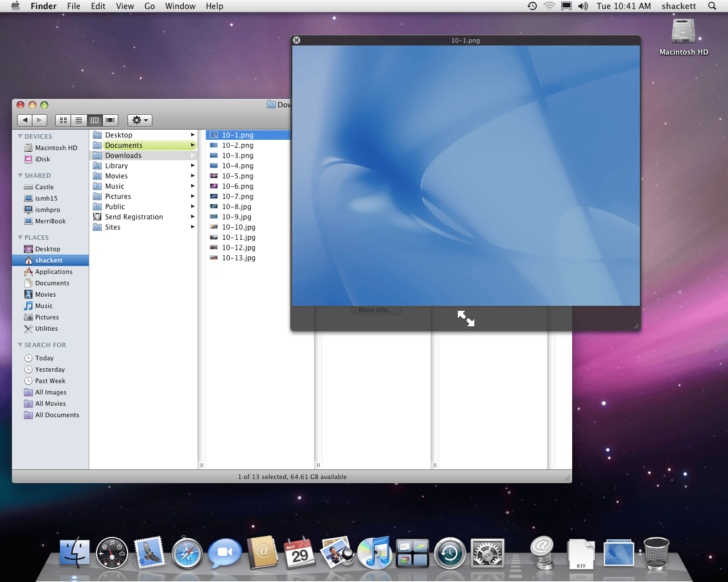Select file 10-9.jpg
728x582 pixels.
248,217
